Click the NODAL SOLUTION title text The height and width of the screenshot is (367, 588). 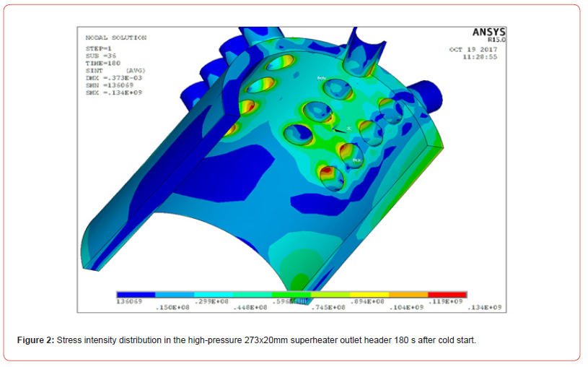(116, 38)
